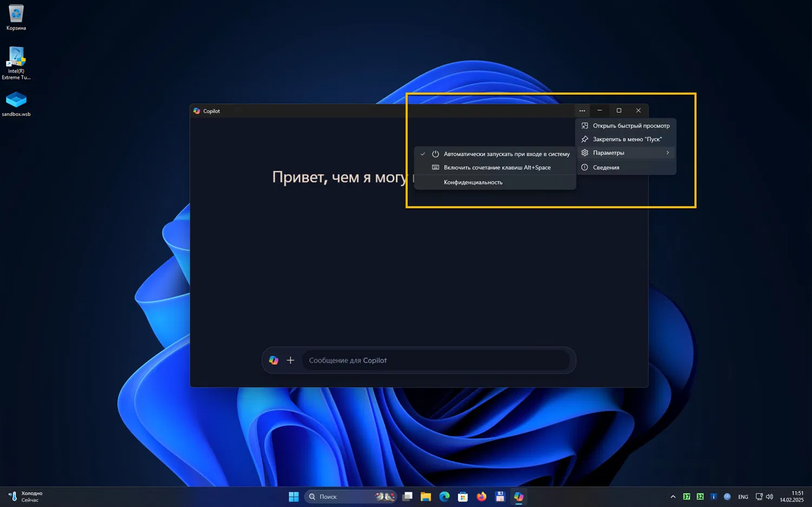
Task: Open the Windows Start menu
Action: point(293,497)
